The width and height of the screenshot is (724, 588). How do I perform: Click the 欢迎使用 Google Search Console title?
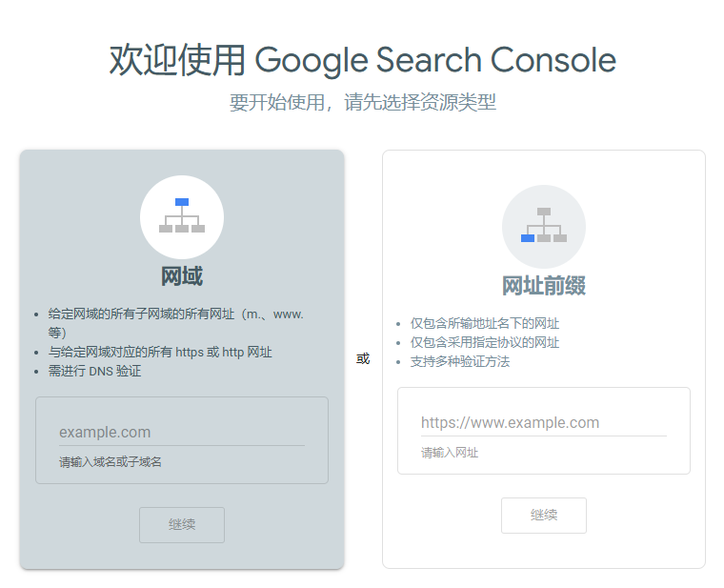362,60
